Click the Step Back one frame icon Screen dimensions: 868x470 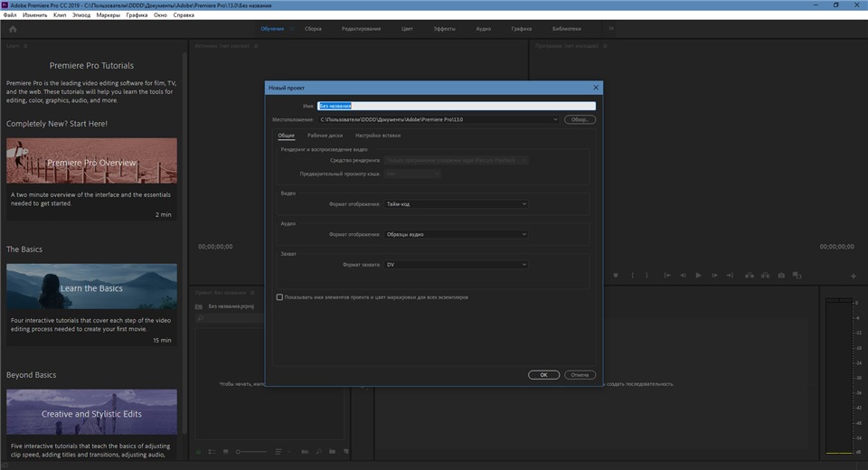(x=683, y=275)
